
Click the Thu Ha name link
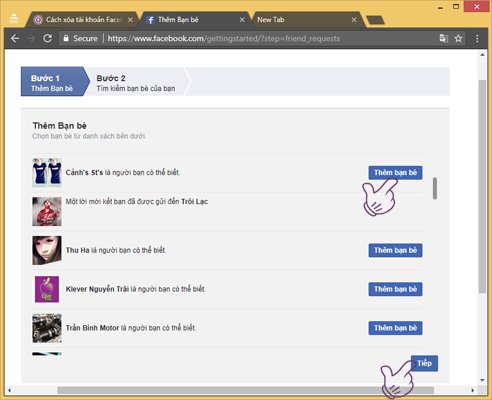click(x=77, y=250)
